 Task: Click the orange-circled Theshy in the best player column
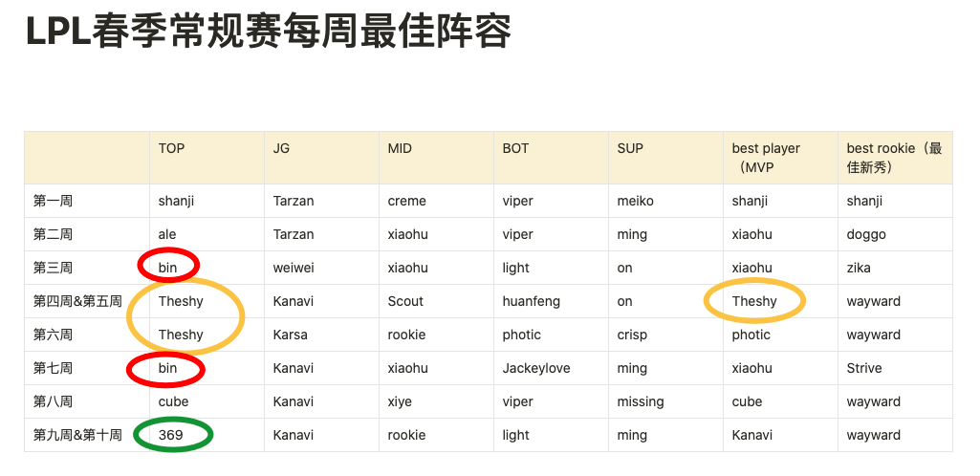click(x=754, y=301)
